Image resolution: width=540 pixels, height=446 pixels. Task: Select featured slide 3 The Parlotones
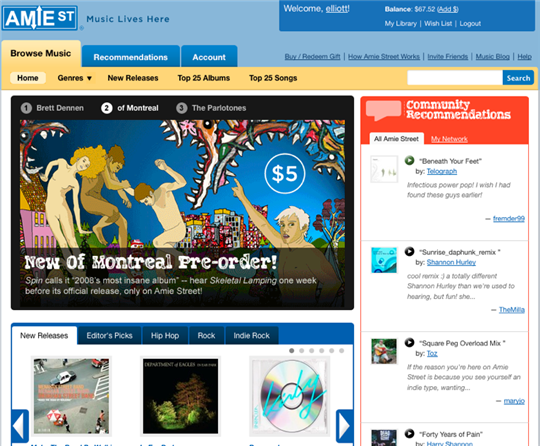pos(211,108)
